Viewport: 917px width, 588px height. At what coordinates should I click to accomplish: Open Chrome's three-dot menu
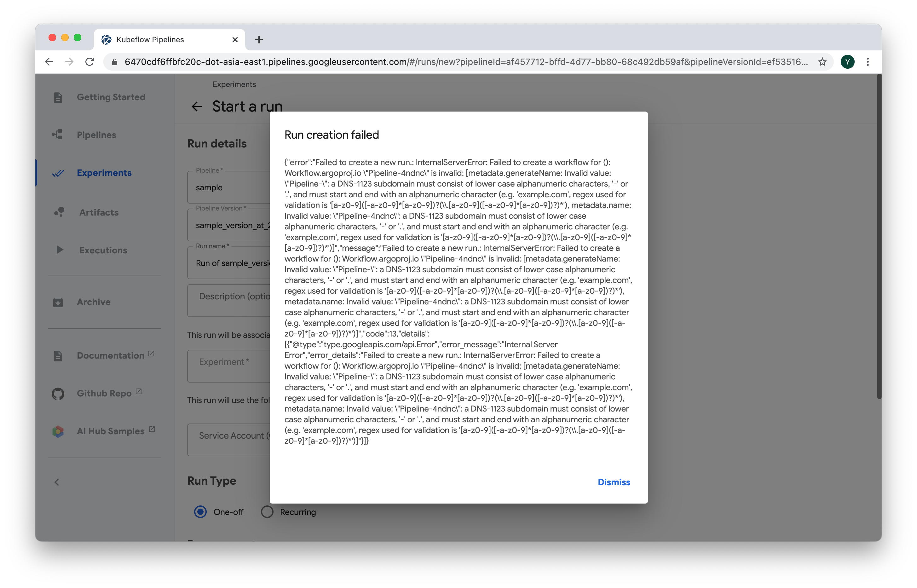coord(868,61)
